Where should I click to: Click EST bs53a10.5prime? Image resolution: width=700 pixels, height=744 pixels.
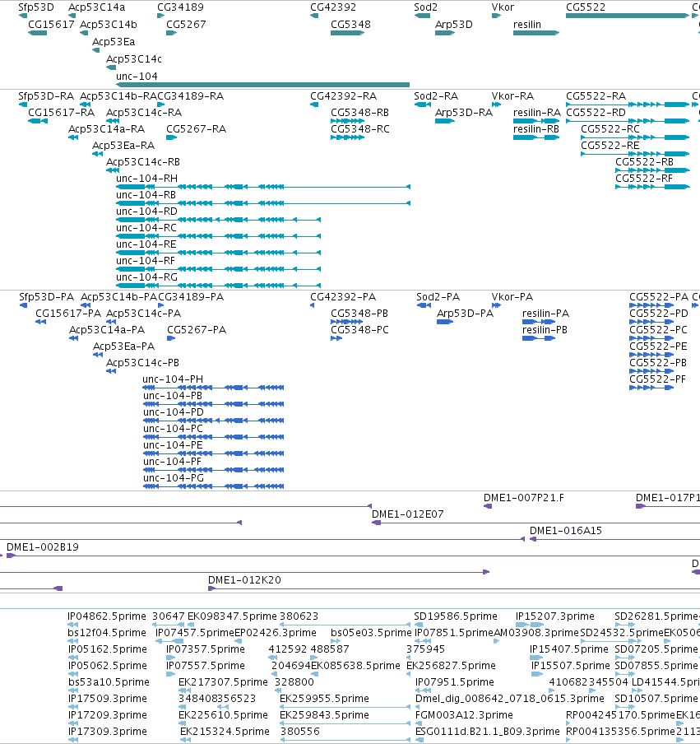click(x=109, y=682)
